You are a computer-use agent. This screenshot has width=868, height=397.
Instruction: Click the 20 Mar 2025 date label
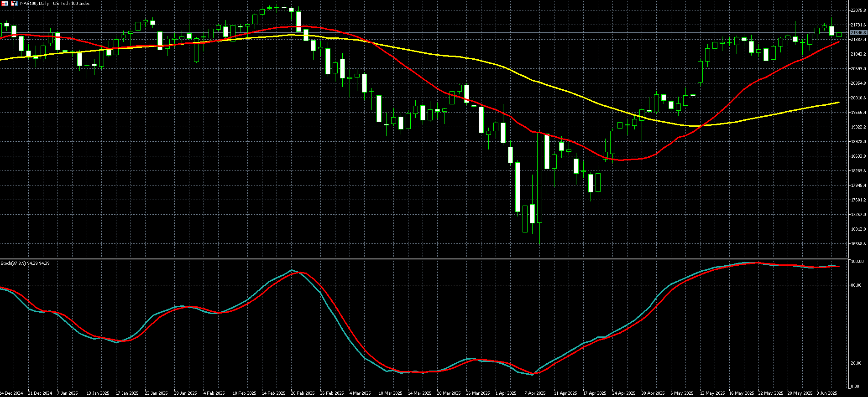449,393
